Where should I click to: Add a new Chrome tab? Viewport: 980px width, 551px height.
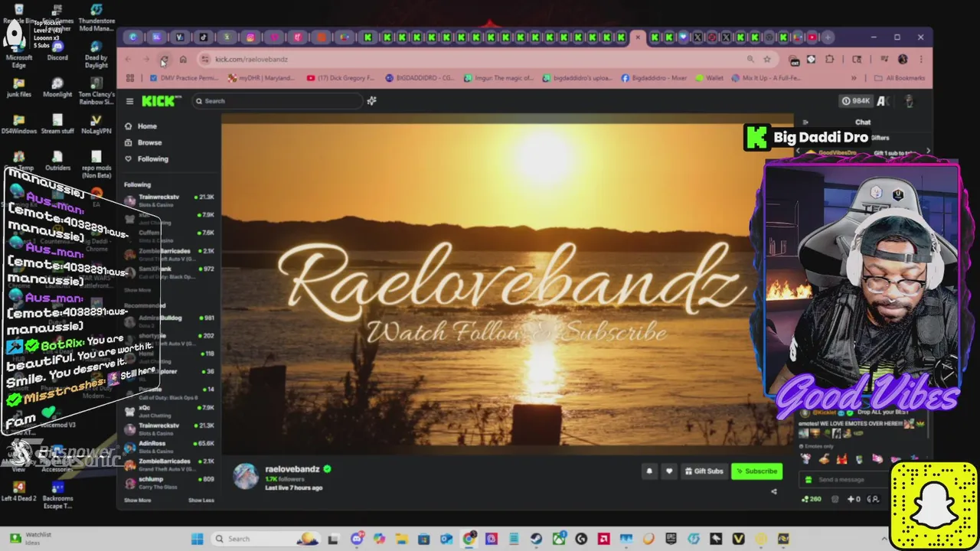828,37
